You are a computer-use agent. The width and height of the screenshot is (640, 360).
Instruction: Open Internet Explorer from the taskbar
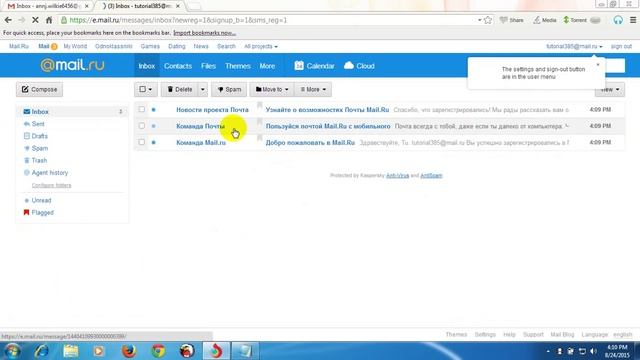[41, 351]
